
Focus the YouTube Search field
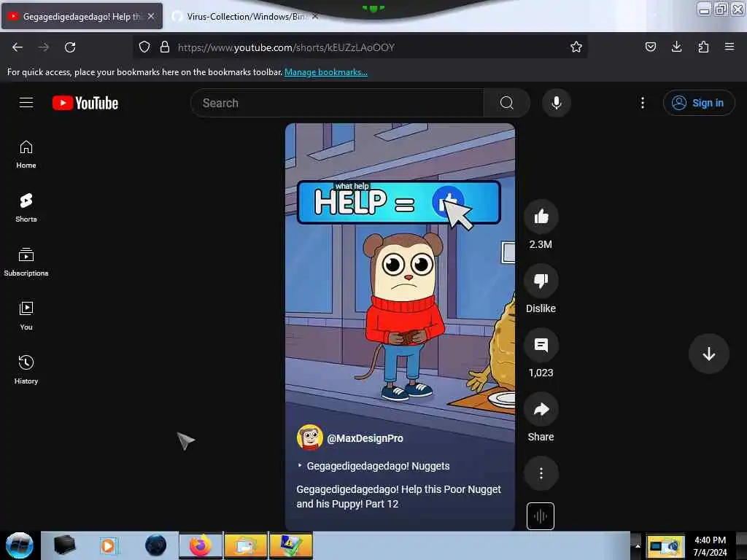[337, 103]
